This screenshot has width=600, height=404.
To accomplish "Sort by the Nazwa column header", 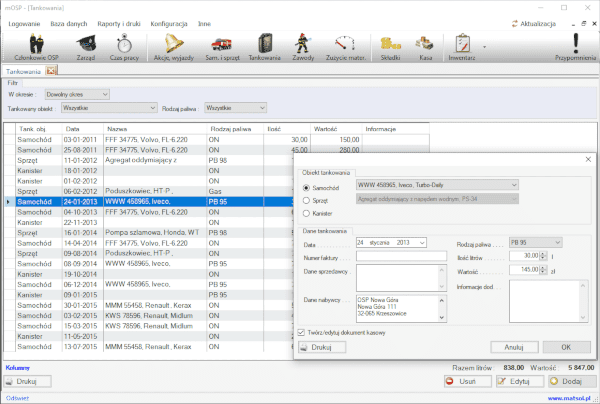I will click(x=155, y=129).
